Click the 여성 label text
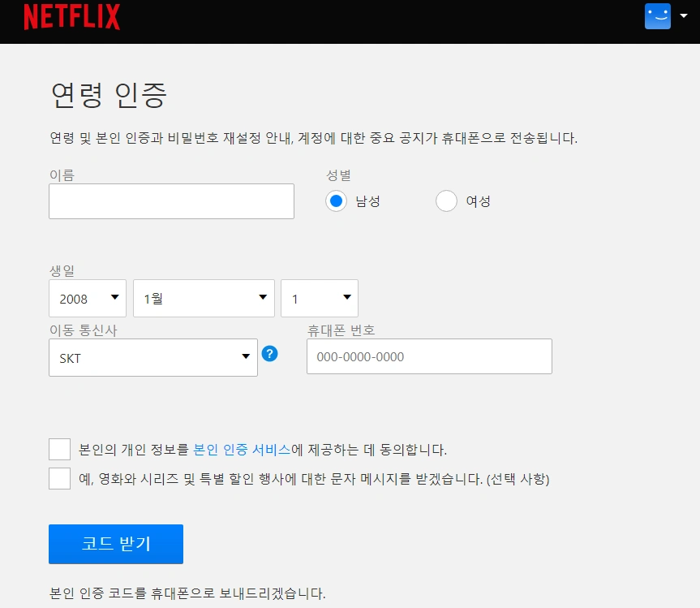This screenshot has height=608, width=700. pos(478,201)
